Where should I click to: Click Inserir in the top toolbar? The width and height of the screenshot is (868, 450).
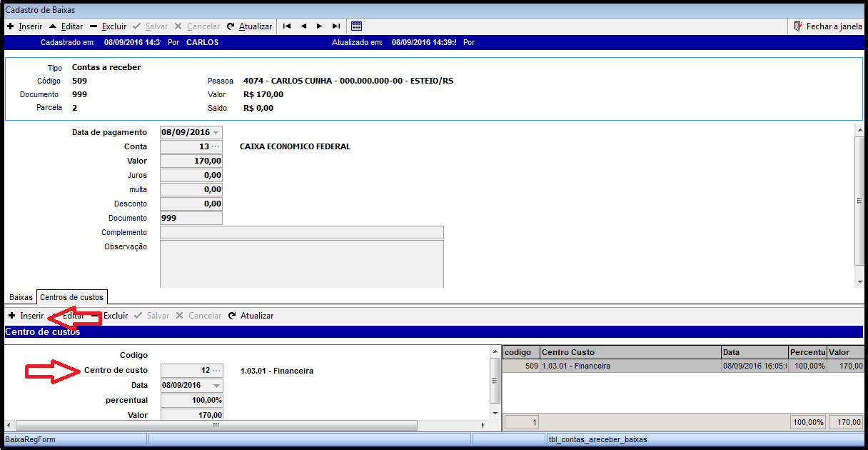25,26
